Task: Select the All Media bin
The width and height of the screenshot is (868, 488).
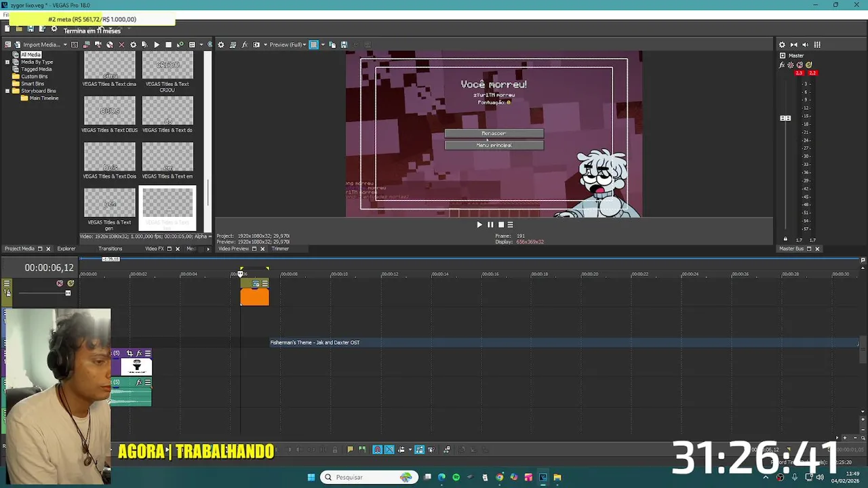Action: [31, 54]
